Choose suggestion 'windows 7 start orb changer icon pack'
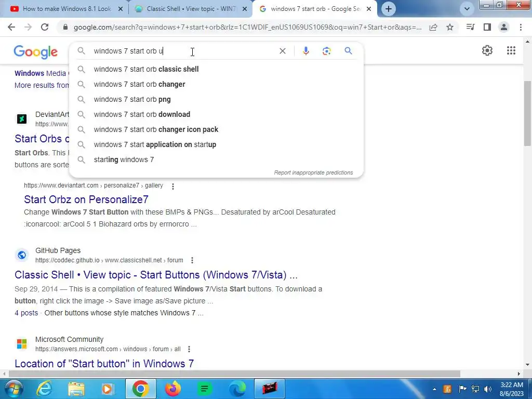The height and width of the screenshot is (399, 532). (216, 129)
